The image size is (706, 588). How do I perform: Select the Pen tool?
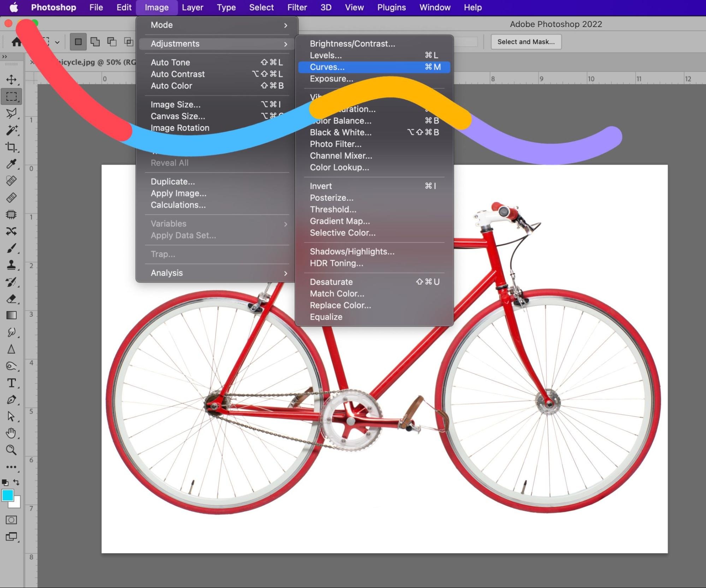(x=11, y=400)
